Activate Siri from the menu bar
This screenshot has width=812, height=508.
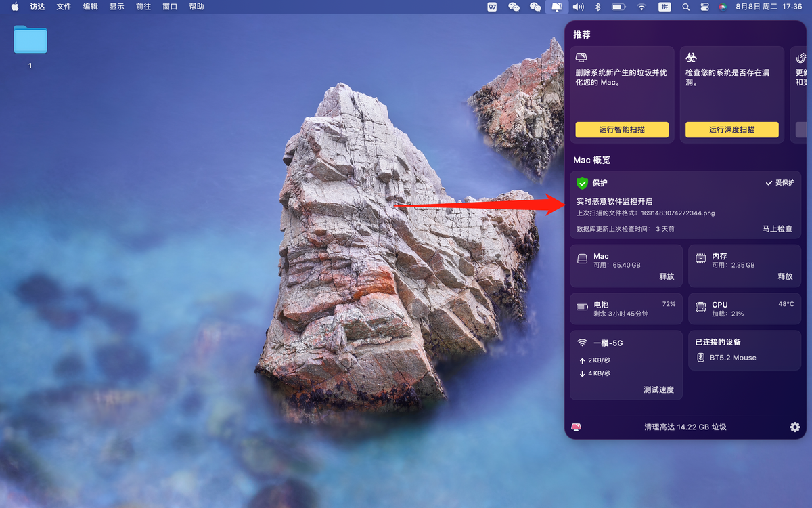pos(723,7)
